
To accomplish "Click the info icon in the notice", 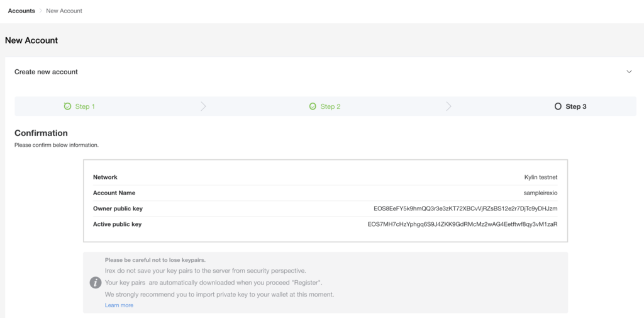I will pyautogui.click(x=96, y=283).
